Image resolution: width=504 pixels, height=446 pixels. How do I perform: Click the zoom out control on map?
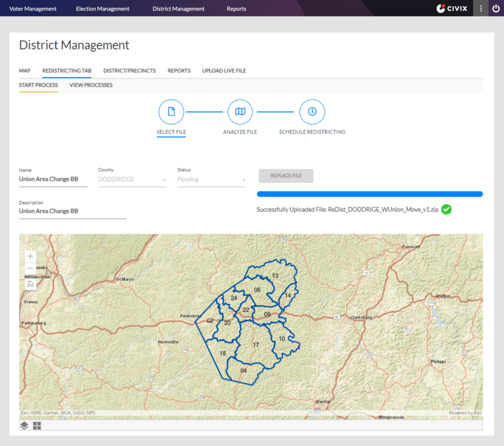click(30, 268)
